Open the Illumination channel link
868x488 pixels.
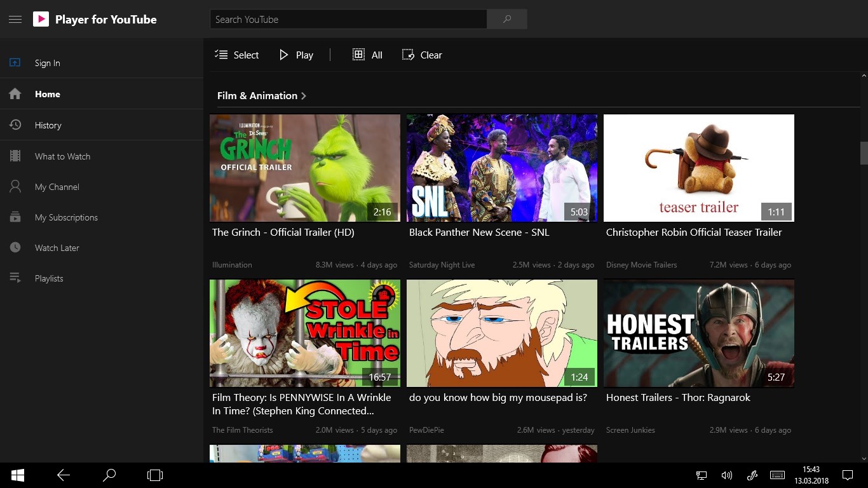pyautogui.click(x=232, y=265)
